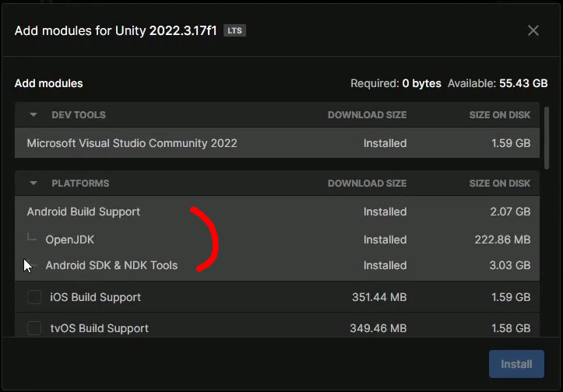Collapse the PLATFORMS section
The image size is (563, 392).
pyautogui.click(x=33, y=184)
